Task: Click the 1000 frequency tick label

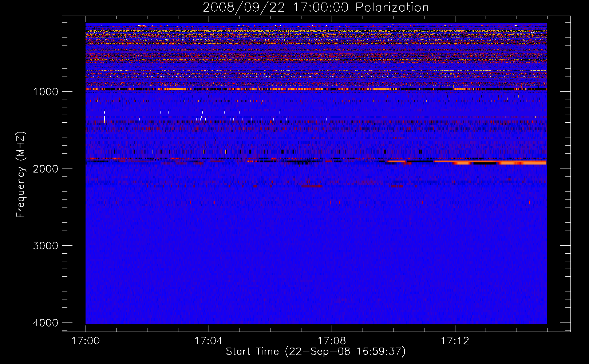Action: coord(46,91)
